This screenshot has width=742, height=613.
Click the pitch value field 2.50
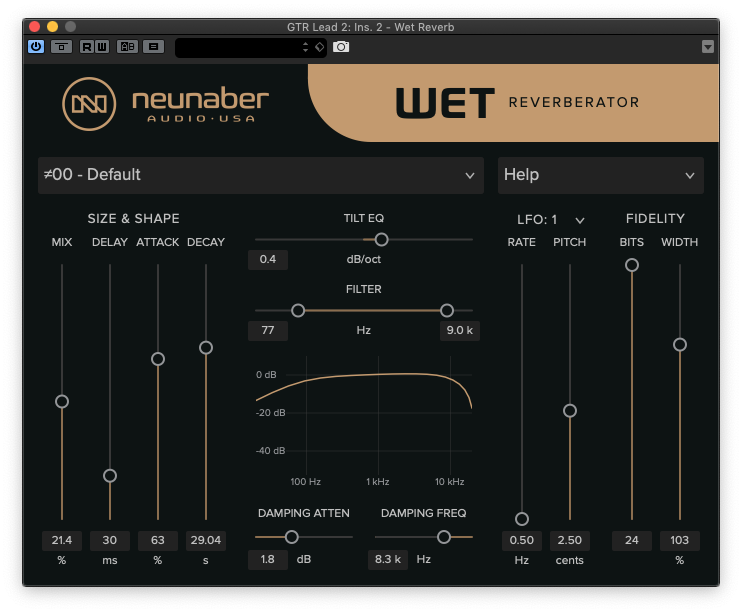(570, 540)
